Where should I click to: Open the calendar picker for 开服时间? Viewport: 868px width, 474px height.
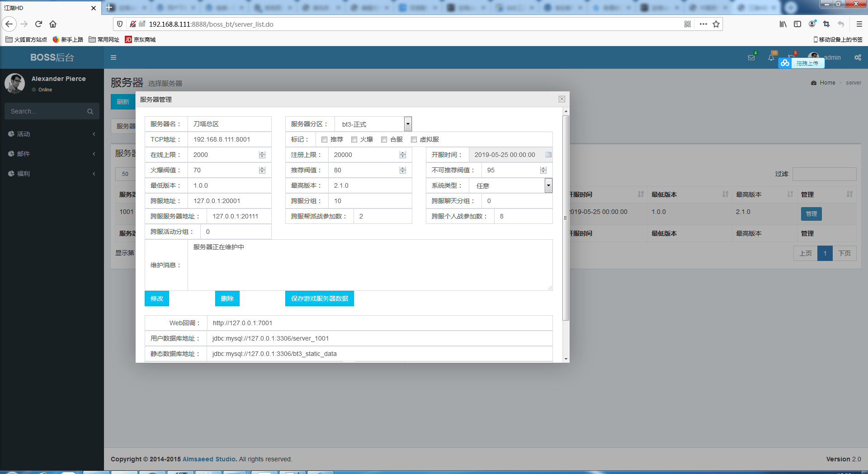(x=548, y=155)
